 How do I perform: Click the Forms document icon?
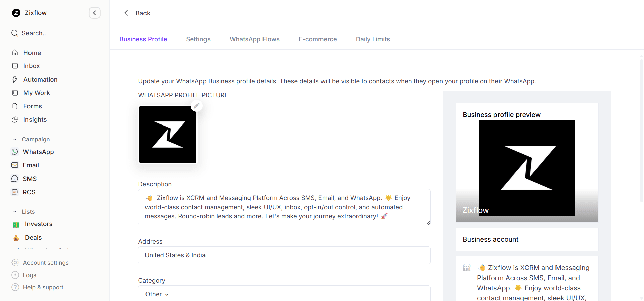[15, 106]
